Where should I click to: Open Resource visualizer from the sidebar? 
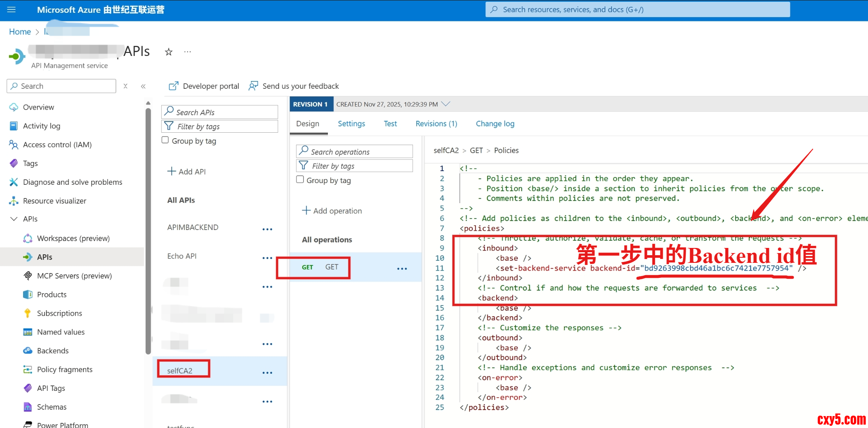point(54,201)
